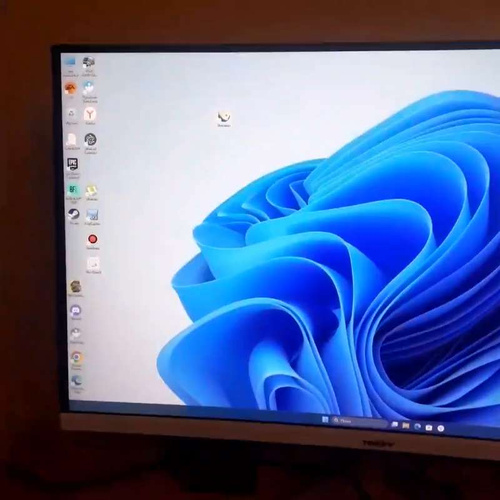Open the Yandex Browser shortcut
Screen dimensions: 500x500
click(90, 114)
